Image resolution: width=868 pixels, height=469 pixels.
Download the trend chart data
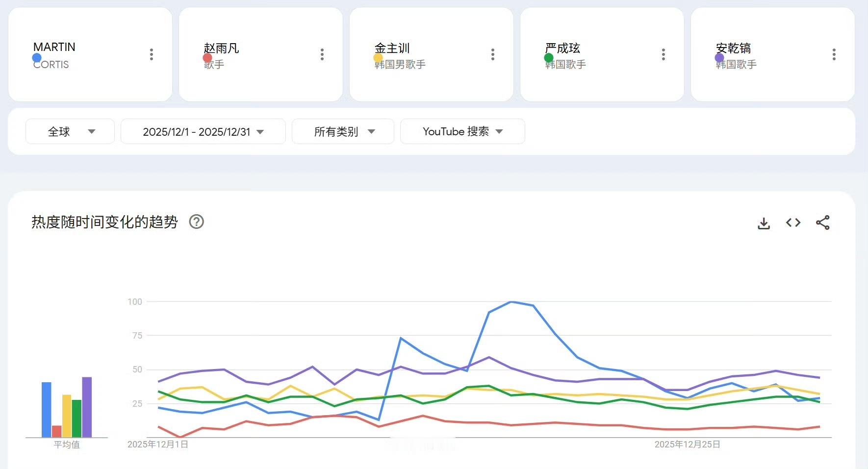coord(764,223)
